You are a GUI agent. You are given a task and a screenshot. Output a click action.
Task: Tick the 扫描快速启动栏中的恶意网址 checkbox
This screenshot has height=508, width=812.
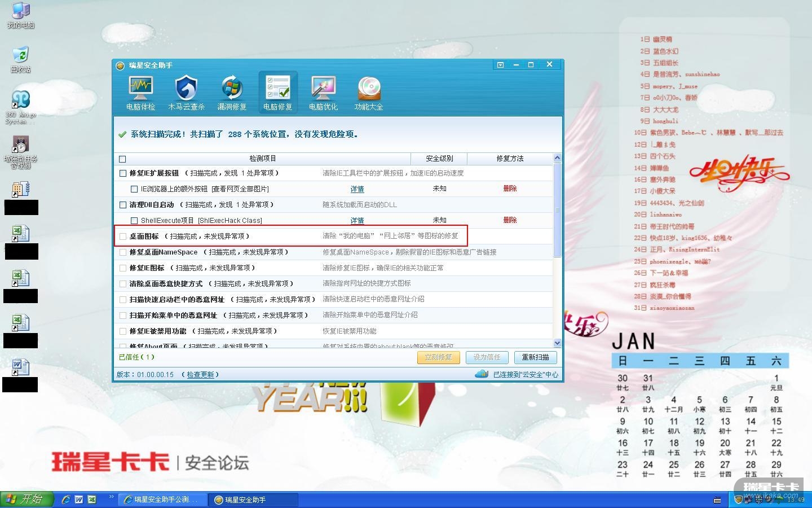point(123,300)
